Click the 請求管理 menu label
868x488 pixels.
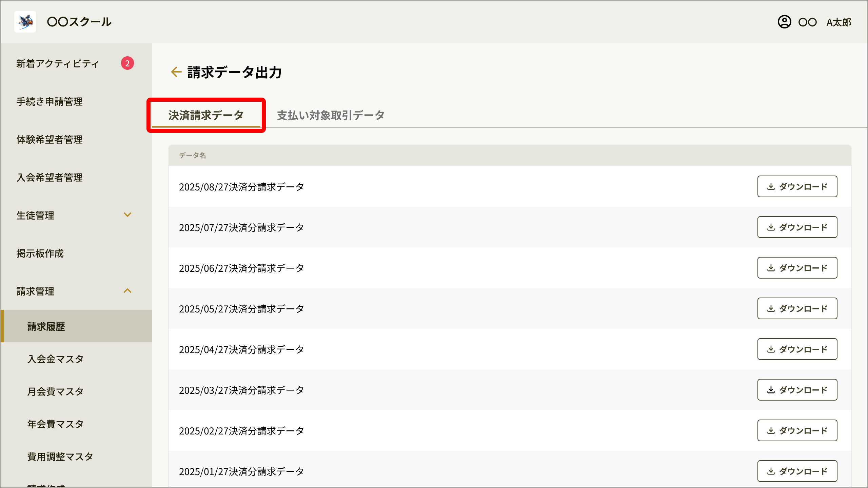[35, 291]
